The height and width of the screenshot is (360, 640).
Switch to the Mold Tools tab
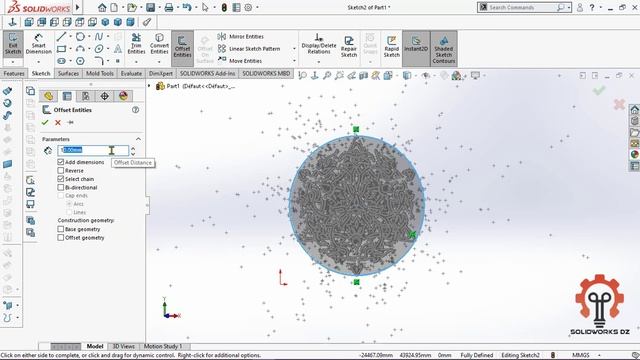point(100,73)
